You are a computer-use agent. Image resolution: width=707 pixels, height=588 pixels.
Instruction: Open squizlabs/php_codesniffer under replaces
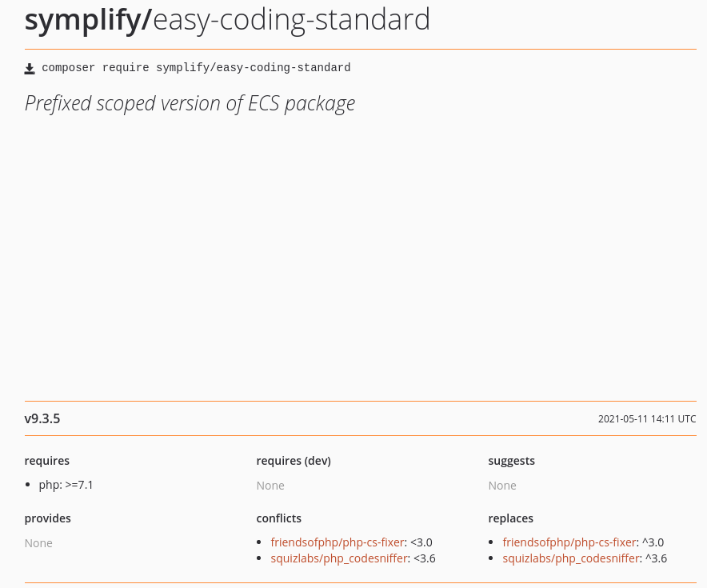tap(571, 558)
